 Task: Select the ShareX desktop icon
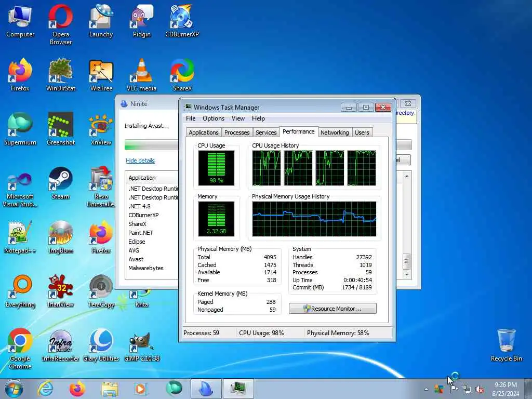182,75
